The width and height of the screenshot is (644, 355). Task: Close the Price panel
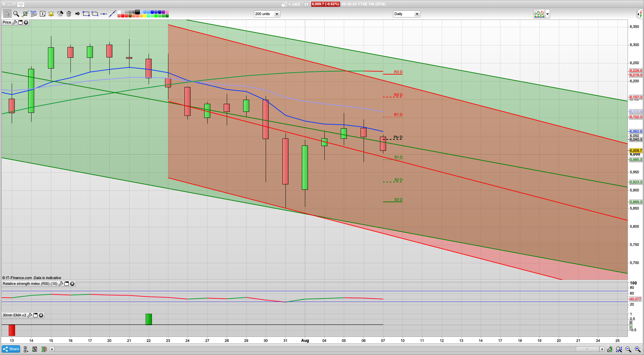click(26, 22)
